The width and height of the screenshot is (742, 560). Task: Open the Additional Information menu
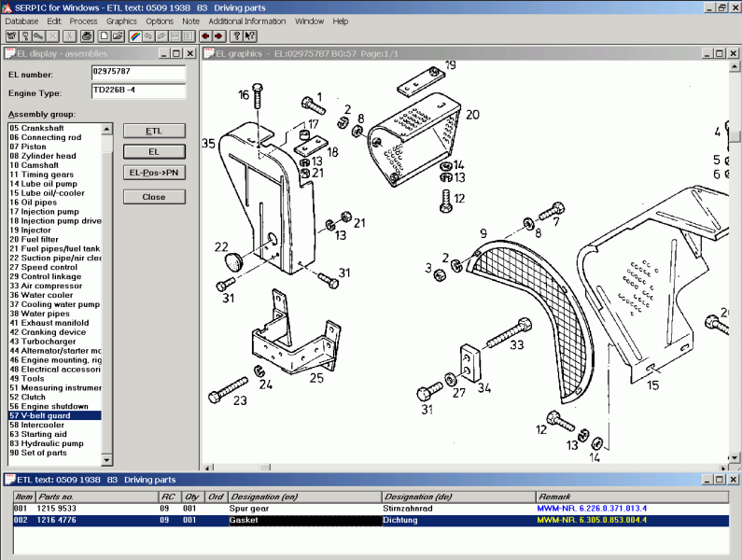click(x=246, y=21)
